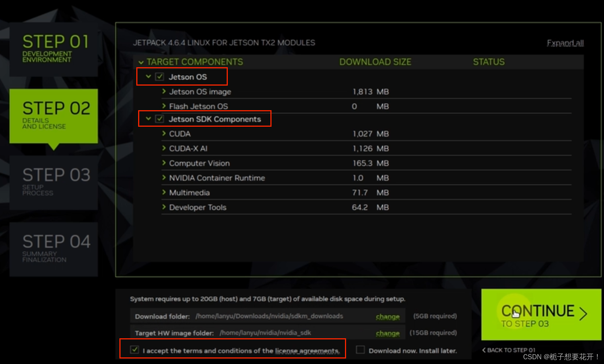Viewport: 604px width, 364px height.
Task: Expand the Jetson OS image row
Action: click(164, 91)
